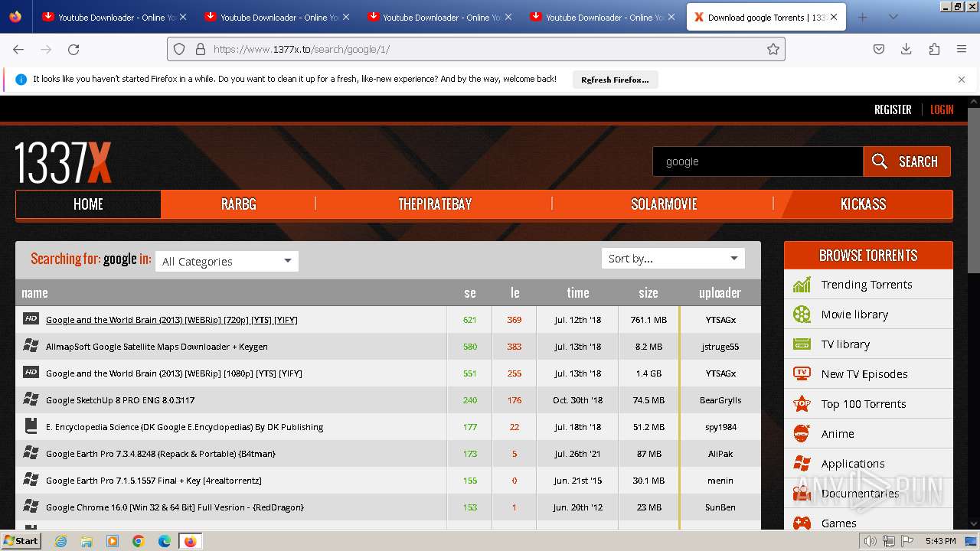Click the 1337X site logo
The width and height of the screenshot is (980, 551).
pyautogui.click(x=64, y=162)
